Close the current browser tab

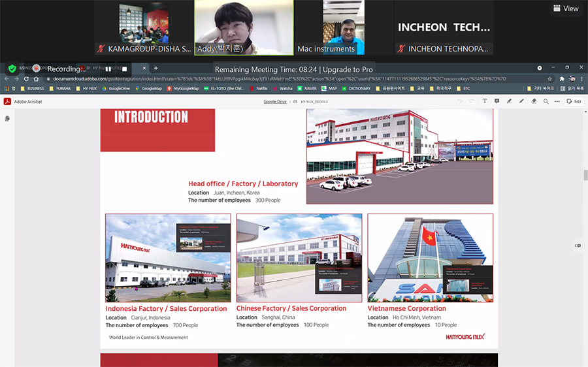[144, 68]
